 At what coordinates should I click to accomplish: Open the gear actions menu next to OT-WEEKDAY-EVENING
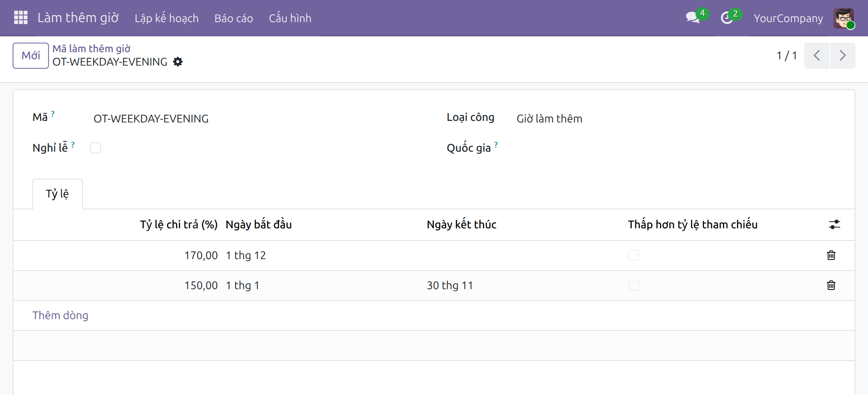178,62
